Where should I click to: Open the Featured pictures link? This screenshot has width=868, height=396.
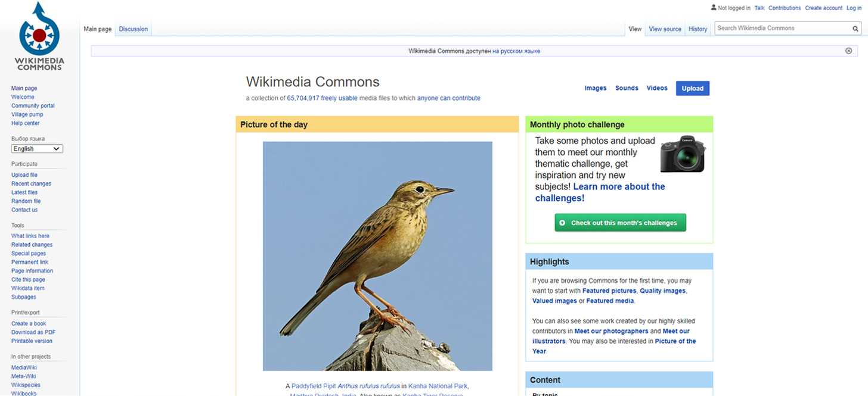(x=609, y=291)
